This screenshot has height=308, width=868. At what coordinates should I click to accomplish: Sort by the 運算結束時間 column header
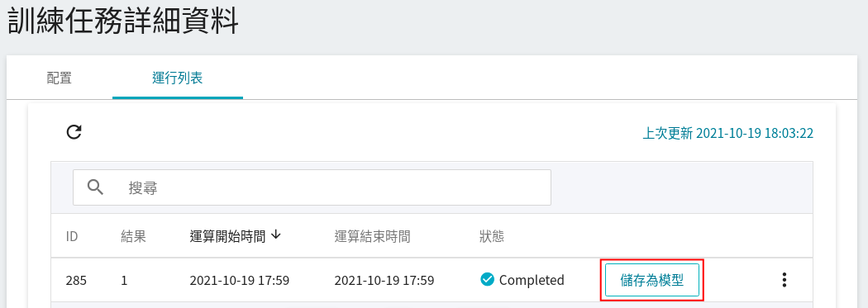click(x=372, y=237)
